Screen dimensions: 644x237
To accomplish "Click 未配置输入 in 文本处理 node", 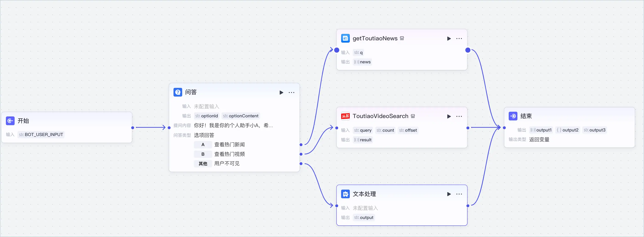I will click(365, 208).
